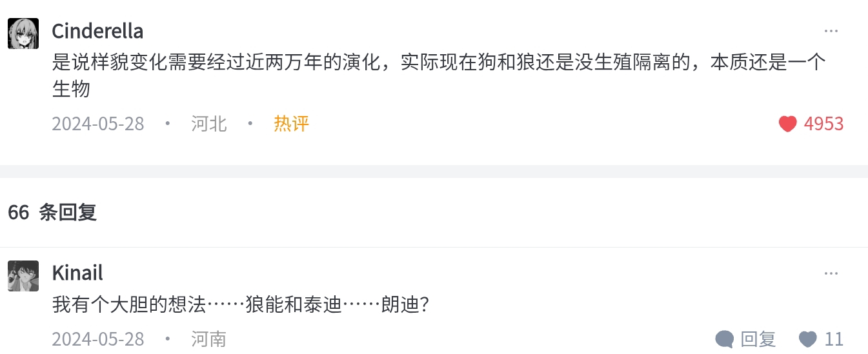Like Kinail's reply with the grey heart
The height and width of the screenshot is (354, 868).
coord(807,339)
